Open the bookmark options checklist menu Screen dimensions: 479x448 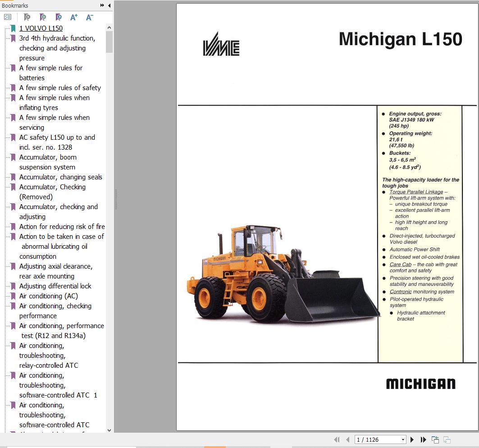8,17
